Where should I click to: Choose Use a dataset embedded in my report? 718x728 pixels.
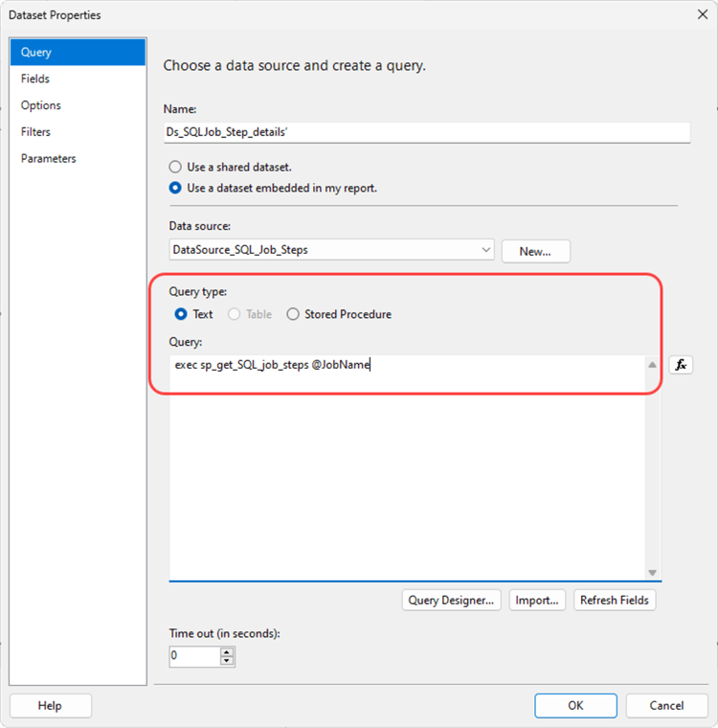(175, 188)
